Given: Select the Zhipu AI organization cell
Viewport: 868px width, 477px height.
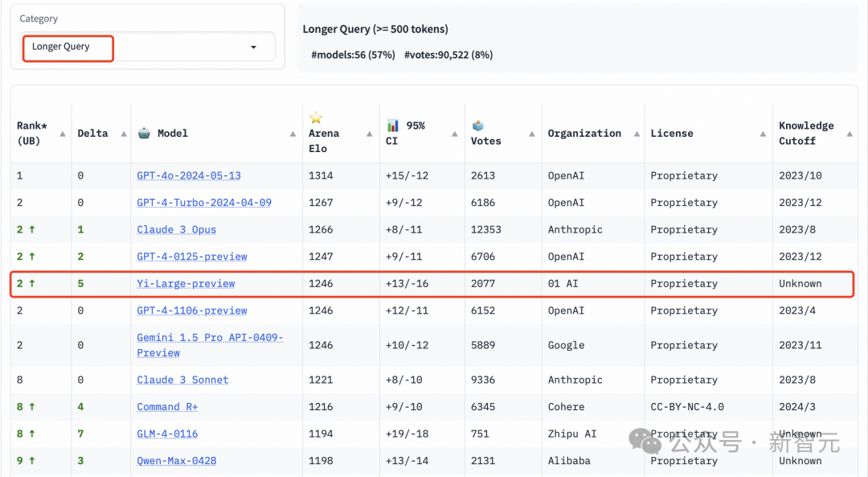Looking at the screenshot, I should click(x=572, y=434).
